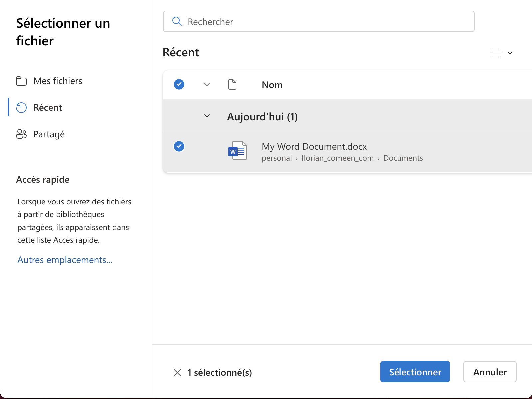Screen dimensions: 532x399
Task: Click the Partagé people icon
Action: click(x=21, y=134)
